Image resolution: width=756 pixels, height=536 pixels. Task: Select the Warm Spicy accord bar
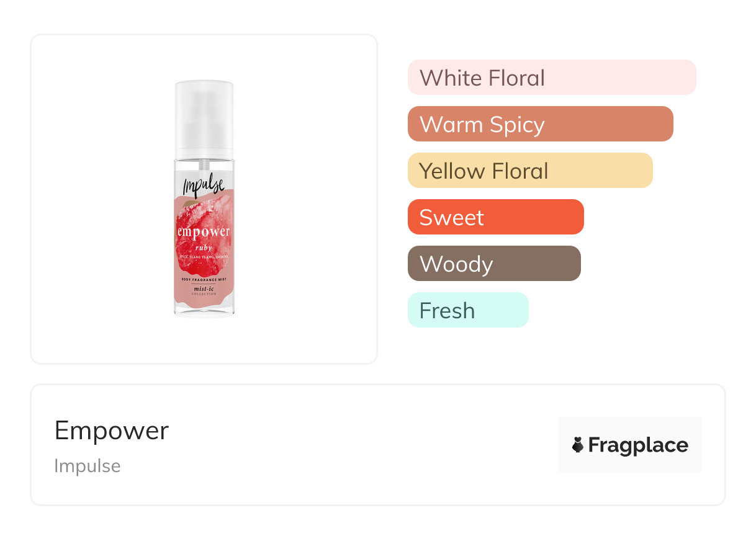[x=540, y=124]
